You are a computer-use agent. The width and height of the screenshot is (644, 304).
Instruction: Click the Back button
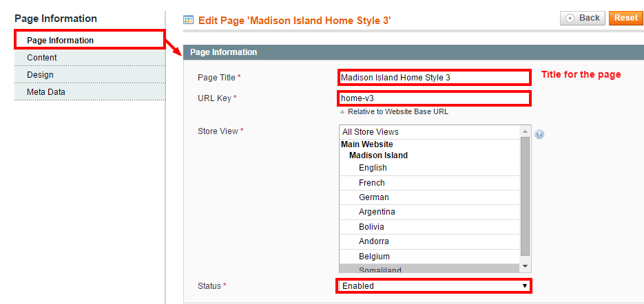tap(583, 18)
